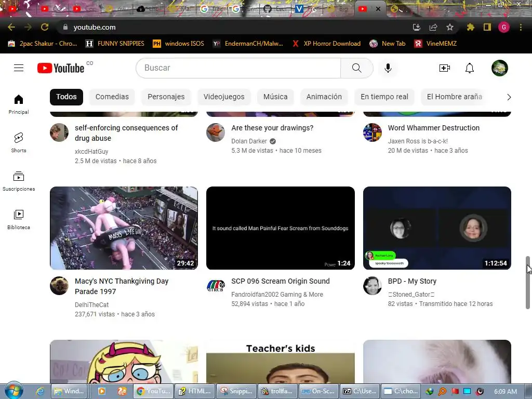The width and height of the screenshot is (532, 399).
Task: Expand more category chips with right arrow
Action: coord(509,97)
